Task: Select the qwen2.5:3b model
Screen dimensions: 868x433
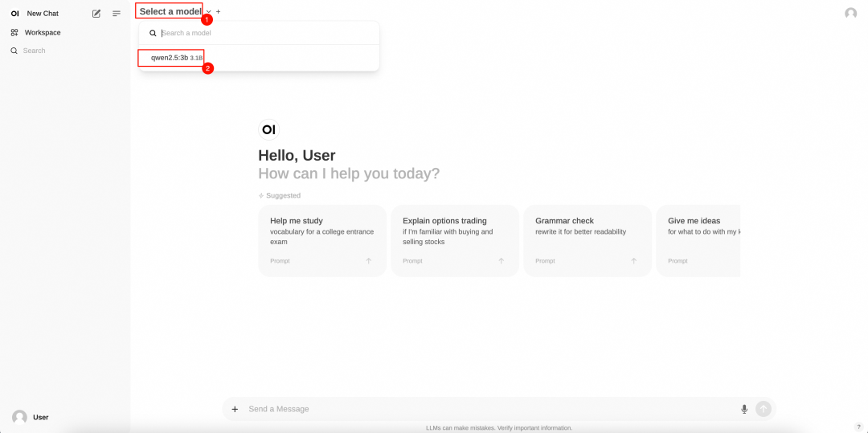Action: 259,58
